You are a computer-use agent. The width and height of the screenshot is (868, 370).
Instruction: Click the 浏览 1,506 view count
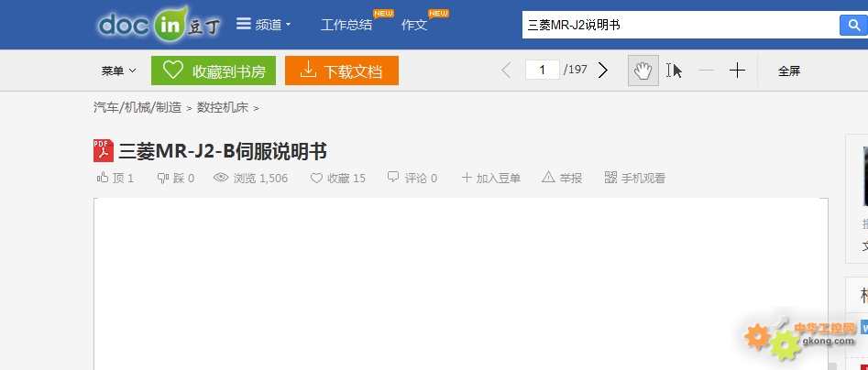tap(250, 178)
